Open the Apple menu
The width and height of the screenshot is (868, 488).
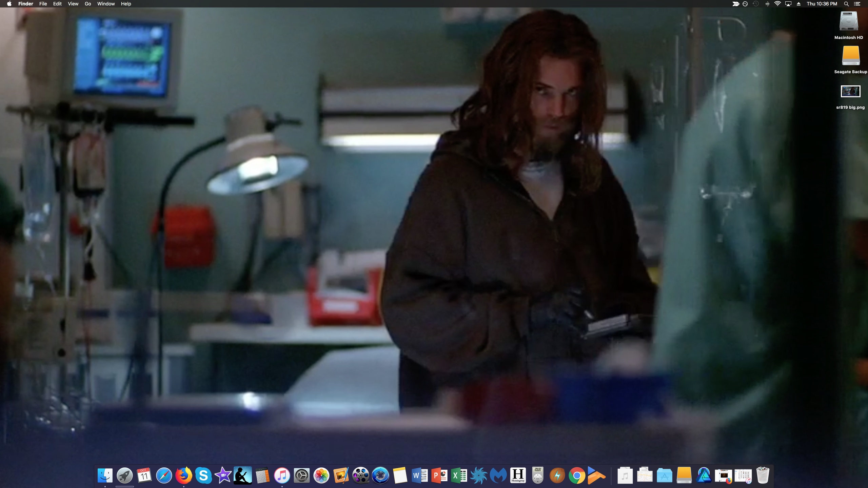point(9,4)
